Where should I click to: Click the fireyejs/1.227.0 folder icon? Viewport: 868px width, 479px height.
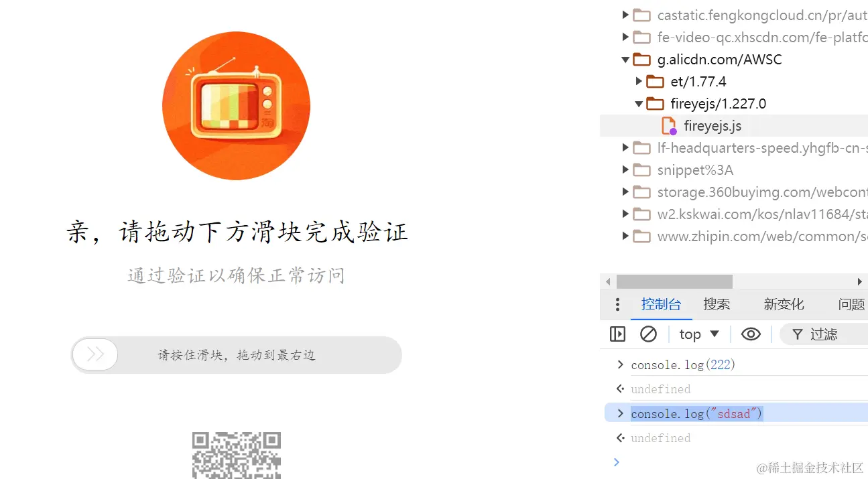tap(656, 103)
